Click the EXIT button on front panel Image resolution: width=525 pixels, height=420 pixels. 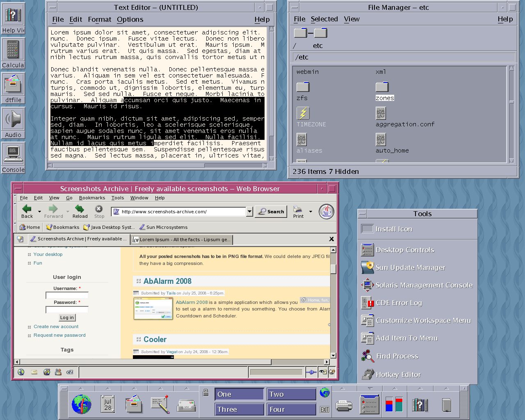click(325, 409)
